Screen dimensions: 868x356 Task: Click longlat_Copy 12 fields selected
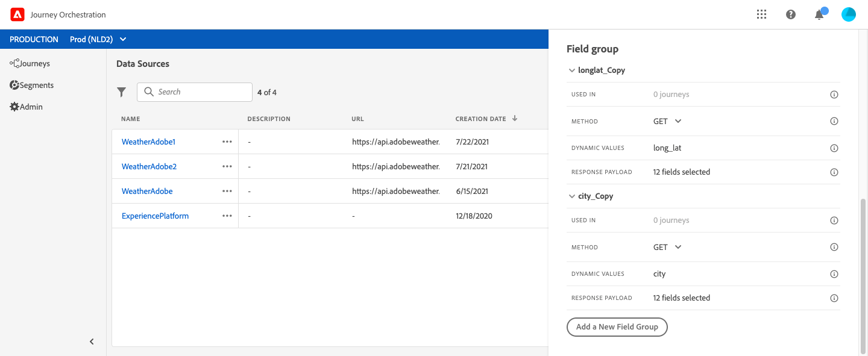click(682, 172)
